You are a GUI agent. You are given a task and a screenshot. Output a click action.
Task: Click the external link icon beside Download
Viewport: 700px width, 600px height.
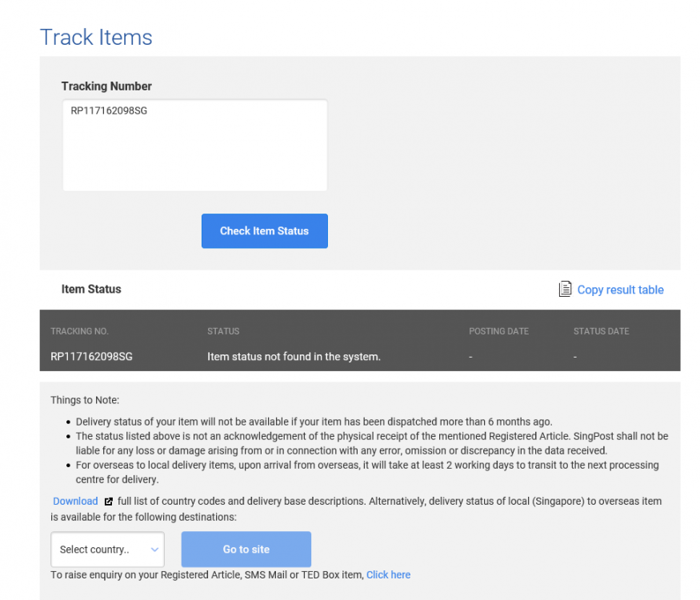(109, 502)
